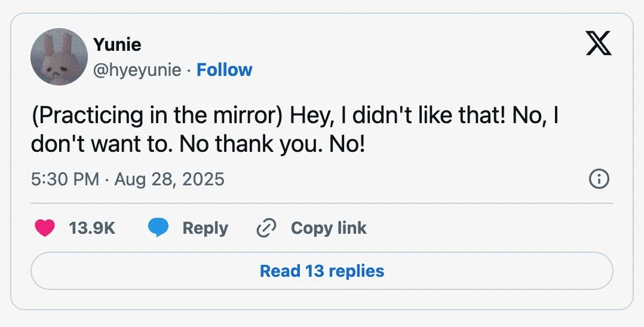
Task: Click the word 'replies' in the bottom button
Action: click(x=356, y=271)
